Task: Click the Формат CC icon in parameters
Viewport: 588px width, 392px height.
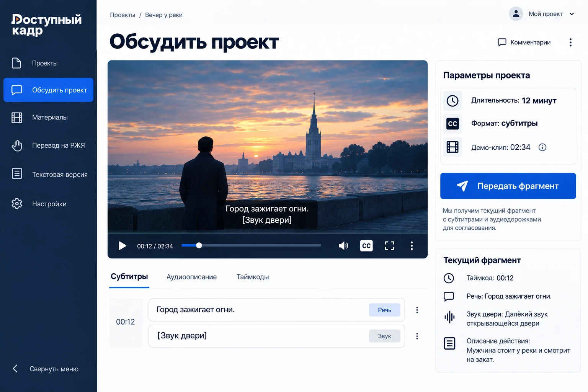Action: pos(452,124)
